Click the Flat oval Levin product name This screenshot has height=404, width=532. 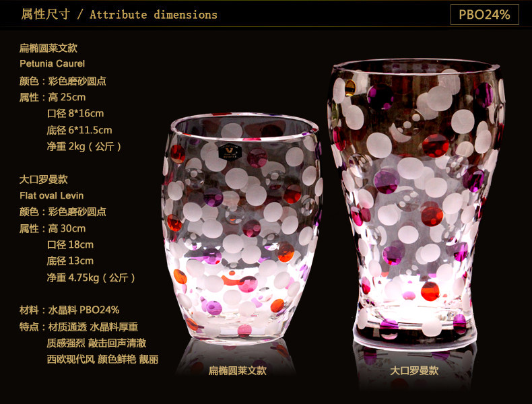point(52,195)
